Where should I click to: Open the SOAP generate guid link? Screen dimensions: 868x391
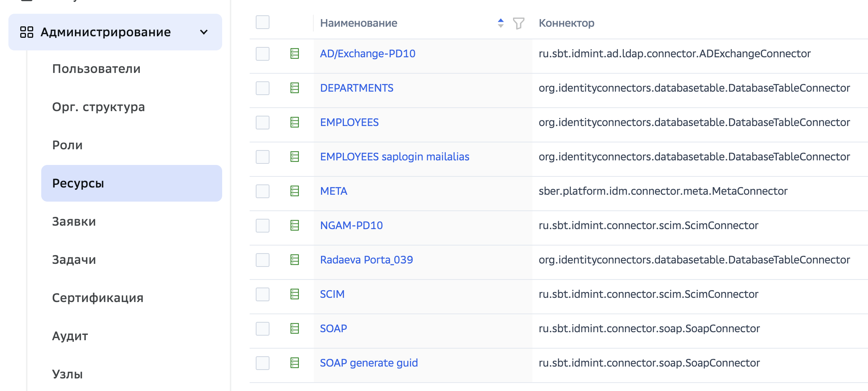tap(369, 363)
